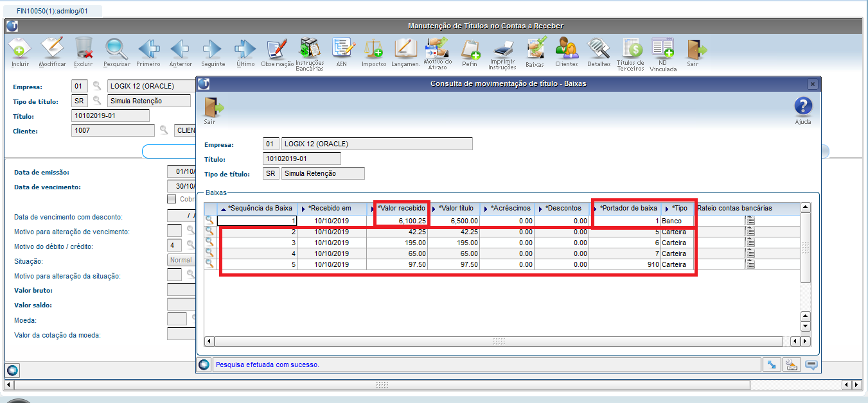
Task: Click status bar chat icon in dialog
Action: coord(811,365)
